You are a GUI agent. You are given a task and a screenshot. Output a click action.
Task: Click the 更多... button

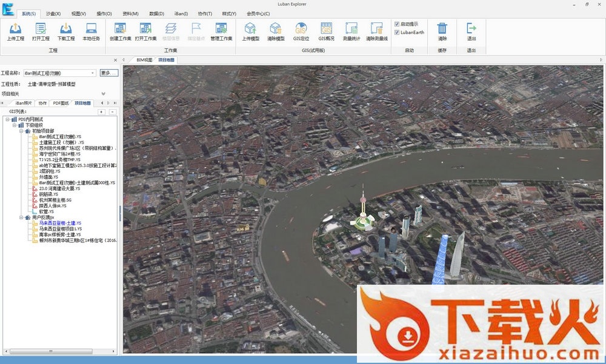(108, 73)
